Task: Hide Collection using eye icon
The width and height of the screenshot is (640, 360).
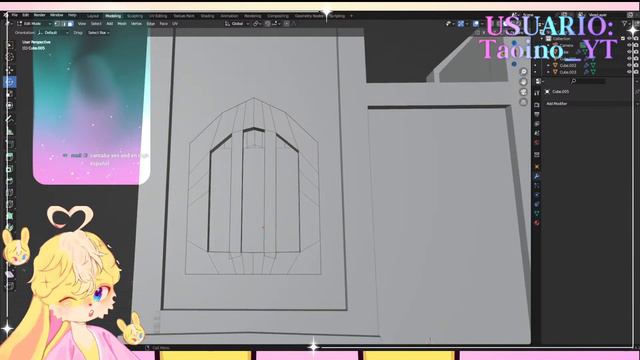Action: click(629, 38)
